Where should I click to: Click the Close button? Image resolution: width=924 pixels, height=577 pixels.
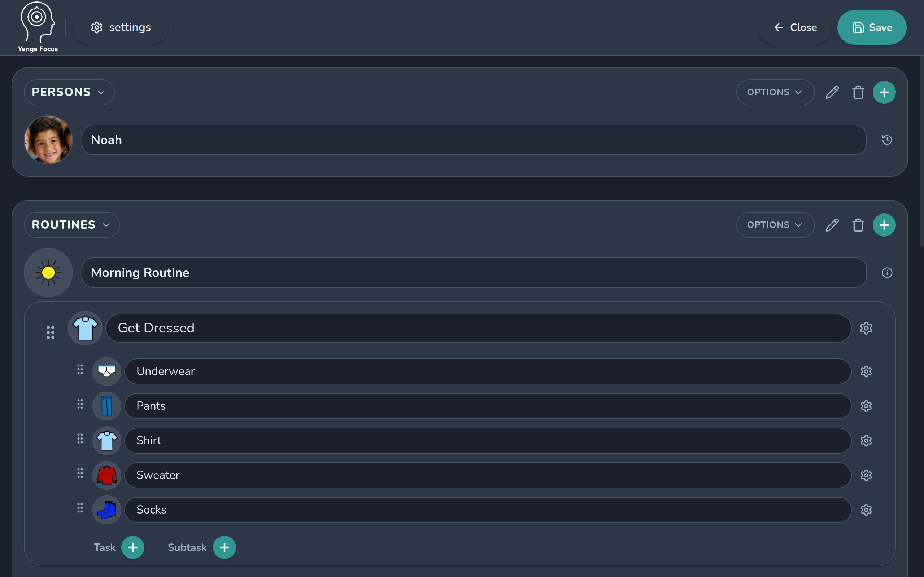(794, 27)
